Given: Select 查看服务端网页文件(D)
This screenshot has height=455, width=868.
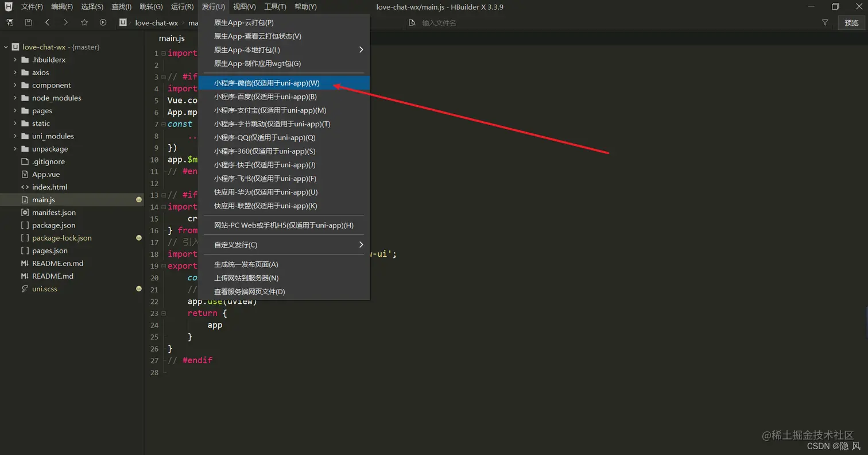Looking at the screenshot, I should point(284,292).
